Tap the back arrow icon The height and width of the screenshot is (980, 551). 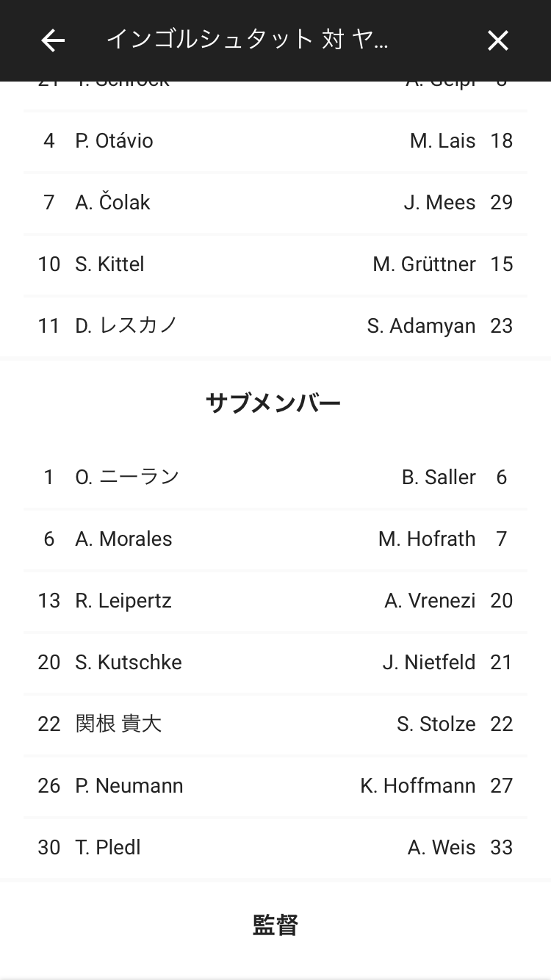click(53, 40)
